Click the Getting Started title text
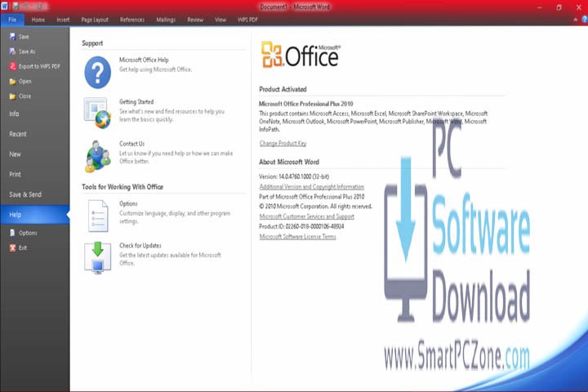Screen dimensions: 588x392 point(136,101)
